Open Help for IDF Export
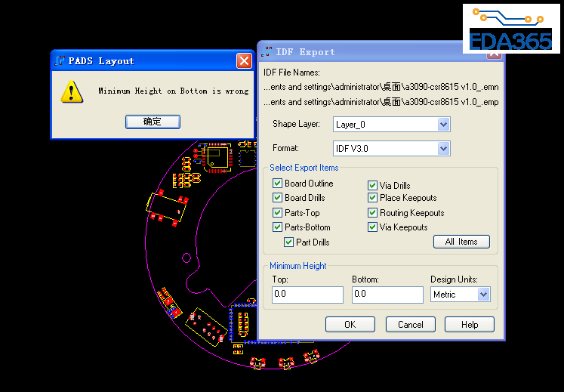 (x=470, y=325)
